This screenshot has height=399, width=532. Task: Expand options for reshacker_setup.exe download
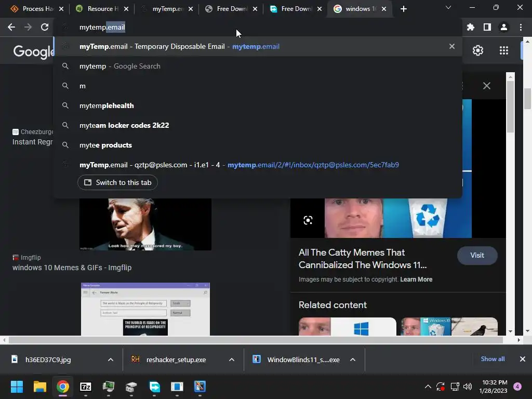pos(232,360)
